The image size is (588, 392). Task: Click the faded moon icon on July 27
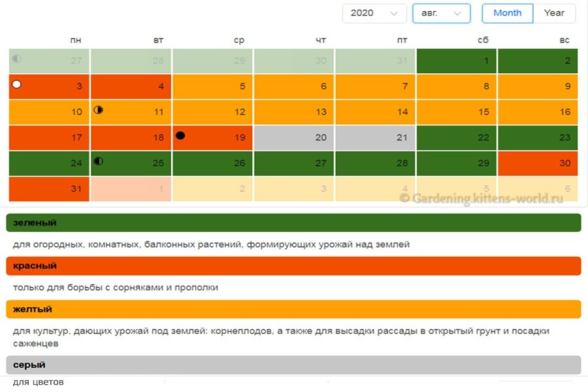[16, 59]
